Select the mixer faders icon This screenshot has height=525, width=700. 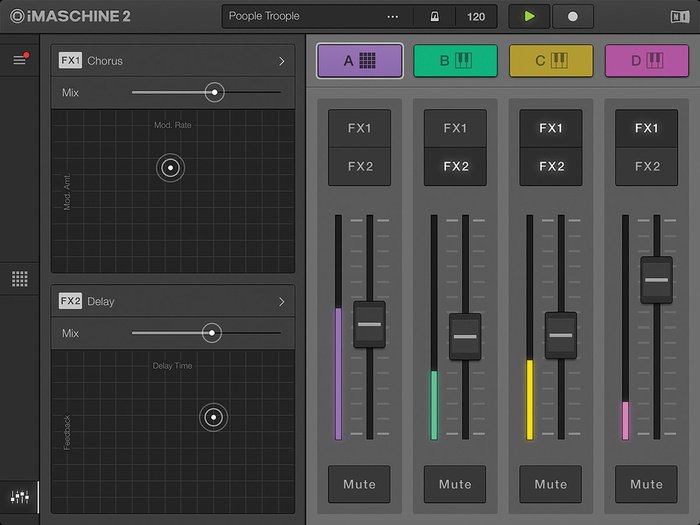19,496
